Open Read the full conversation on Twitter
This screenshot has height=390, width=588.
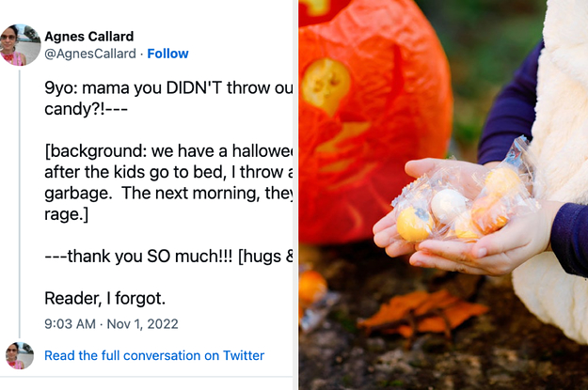154,355
